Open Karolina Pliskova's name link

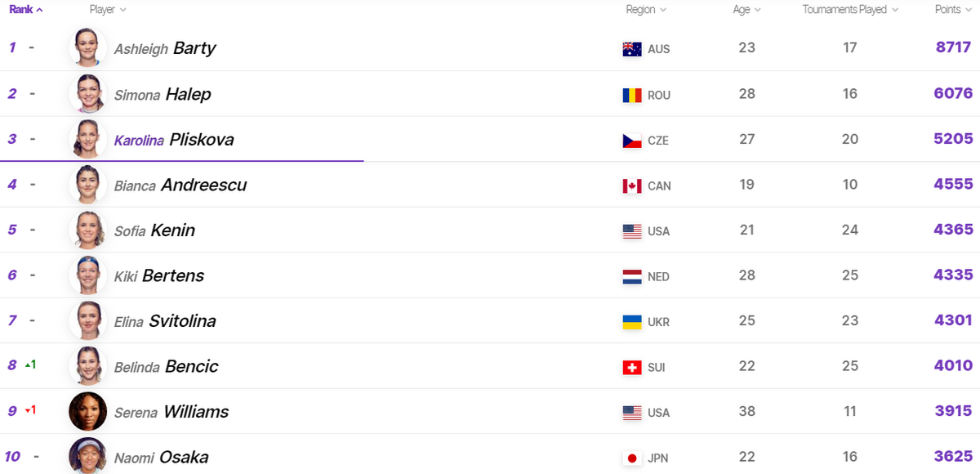pyautogui.click(x=174, y=140)
